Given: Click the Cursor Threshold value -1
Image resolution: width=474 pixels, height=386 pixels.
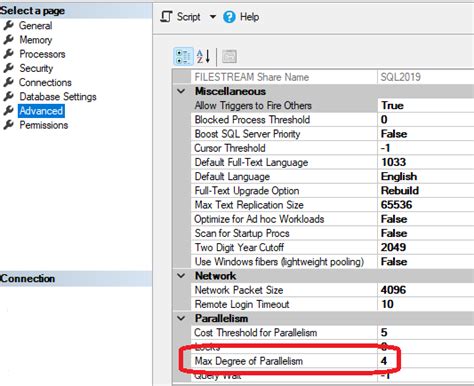Looking at the screenshot, I should (386, 148).
